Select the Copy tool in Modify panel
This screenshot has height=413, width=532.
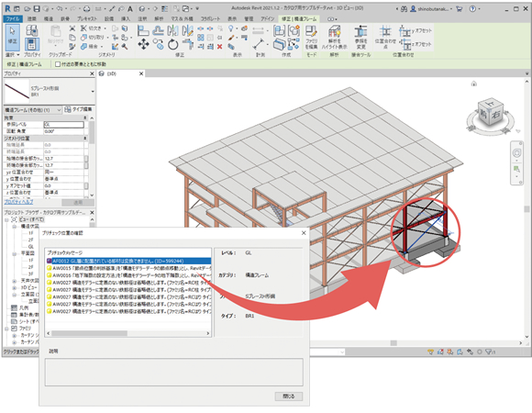point(158,44)
